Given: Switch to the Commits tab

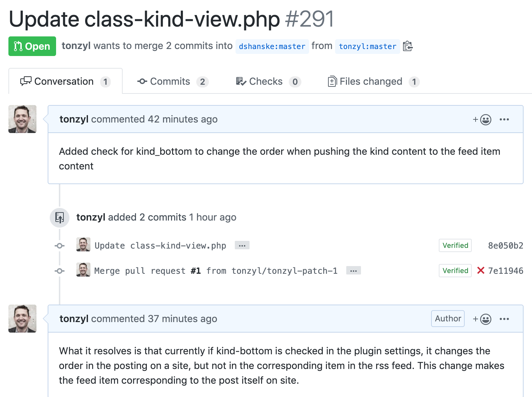Looking at the screenshot, I should [173, 82].
